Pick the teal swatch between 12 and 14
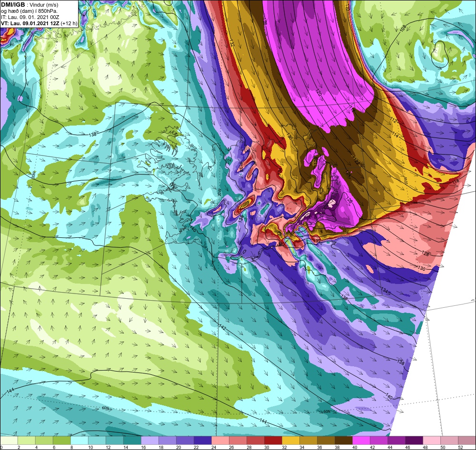This screenshot has width=476, height=450. point(115,440)
